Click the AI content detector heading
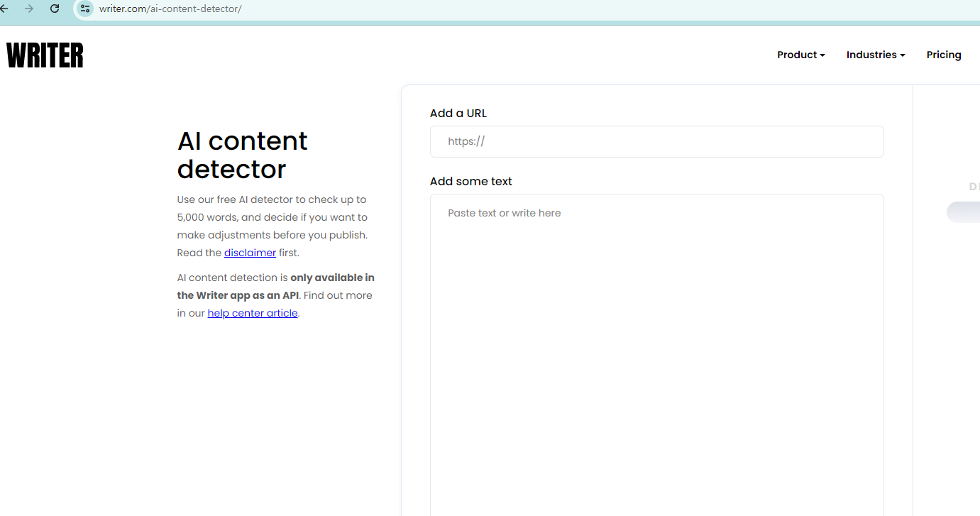Image resolution: width=980 pixels, height=516 pixels. [242, 155]
